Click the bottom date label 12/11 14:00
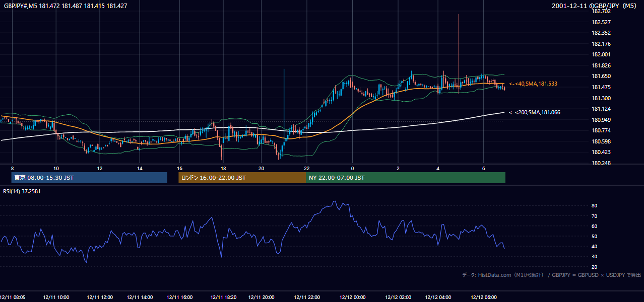 click(x=140, y=297)
